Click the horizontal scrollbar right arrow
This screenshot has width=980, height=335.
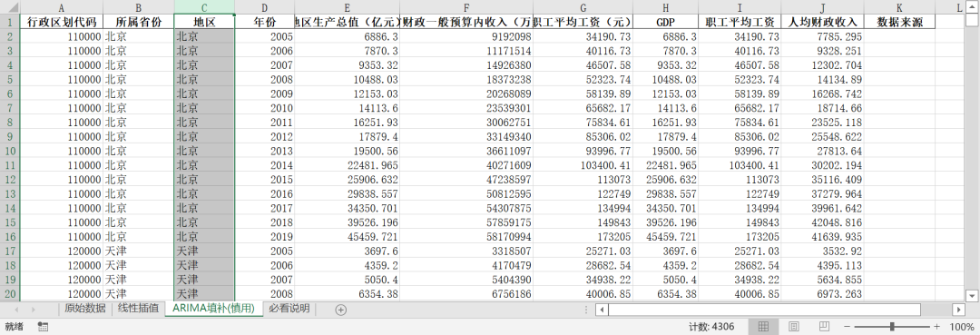(959, 310)
